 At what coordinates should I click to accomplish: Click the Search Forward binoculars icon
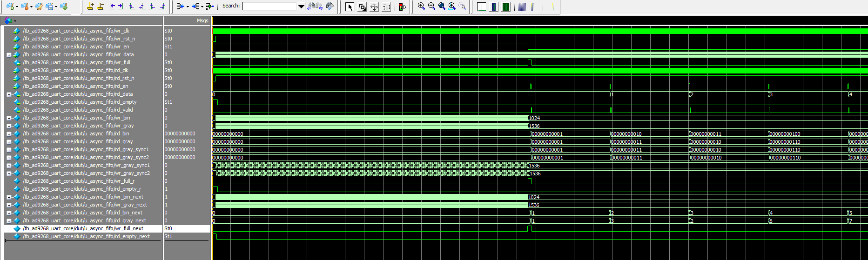click(x=320, y=6)
